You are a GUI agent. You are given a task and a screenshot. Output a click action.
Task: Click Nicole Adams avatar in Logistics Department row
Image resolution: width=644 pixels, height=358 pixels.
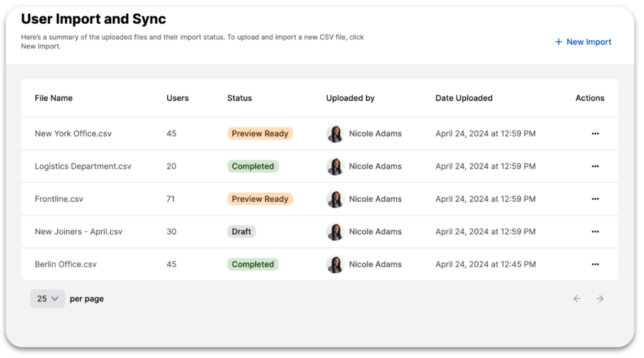click(335, 166)
